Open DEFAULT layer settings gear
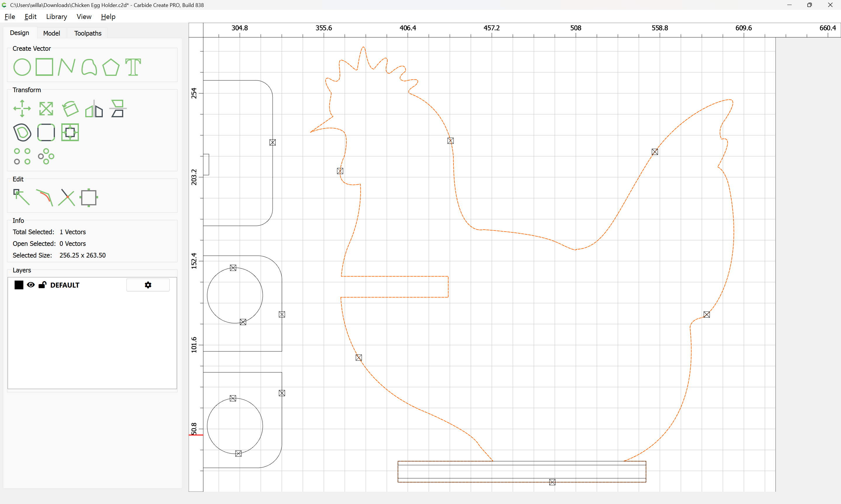Screen dimensions: 841x504 pyautogui.click(x=148, y=285)
